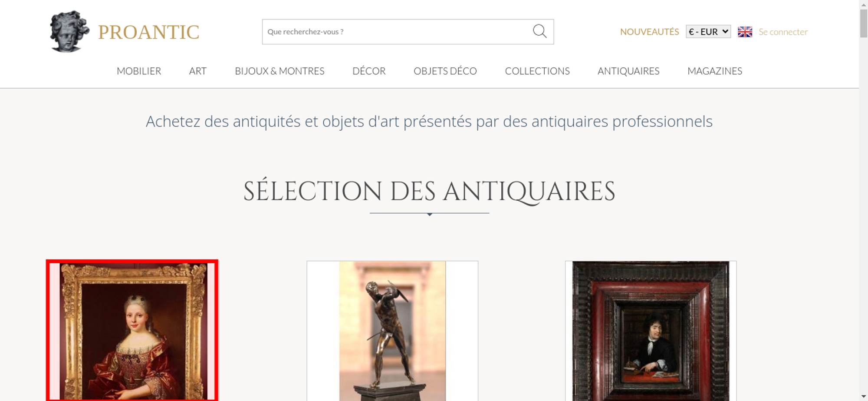Open the € - EUR currency dropdown
This screenshot has width=868, height=401.
pyautogui.click(x=708, y=32)
